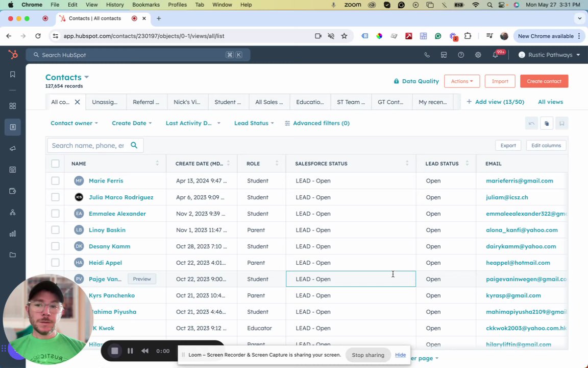Check the box for Linoy Baskin
This screenshot has width=588, height=368.
(55, 230)
